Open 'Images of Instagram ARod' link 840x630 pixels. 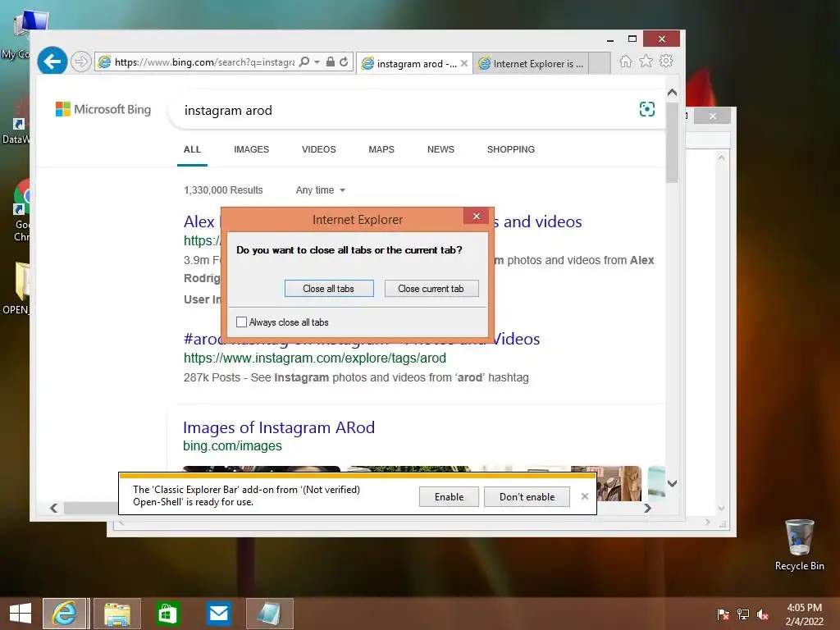[279, 427]
